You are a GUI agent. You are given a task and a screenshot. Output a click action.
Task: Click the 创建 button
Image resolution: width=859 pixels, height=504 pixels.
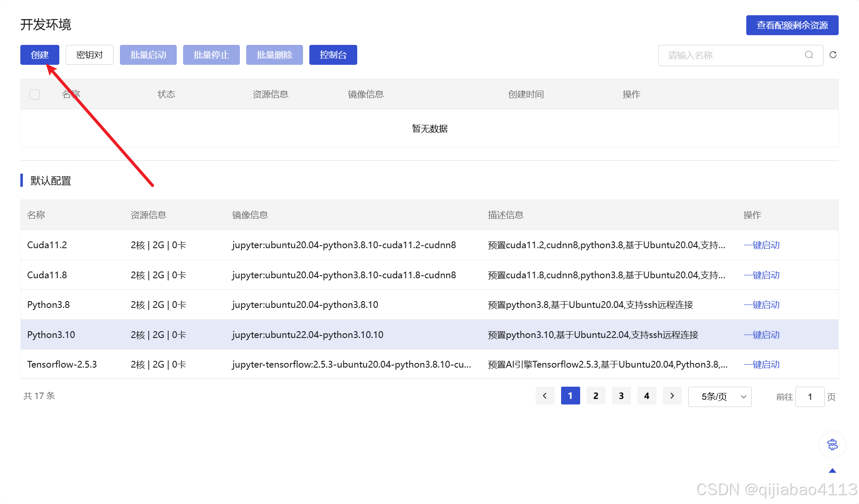[x=40, y=55]
